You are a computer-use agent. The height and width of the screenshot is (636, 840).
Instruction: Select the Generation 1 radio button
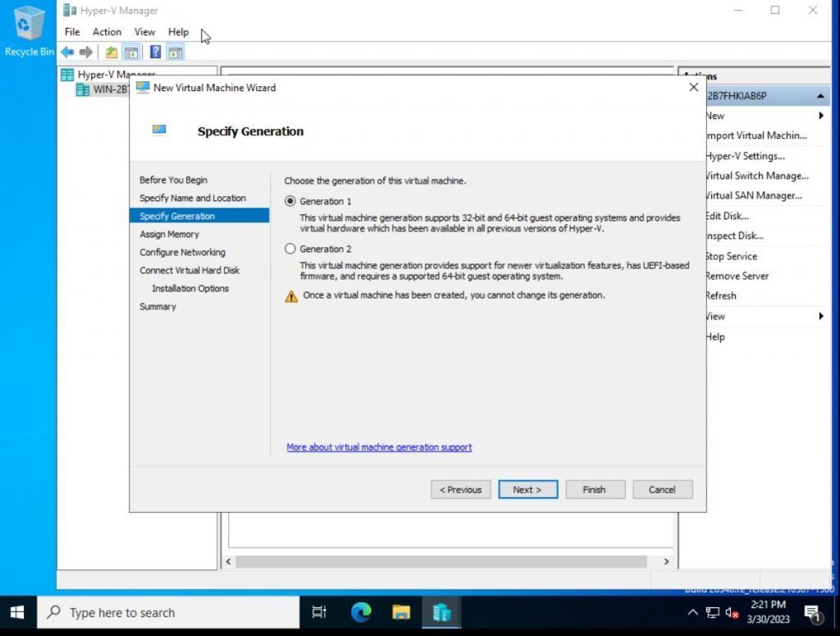point(290,200)
